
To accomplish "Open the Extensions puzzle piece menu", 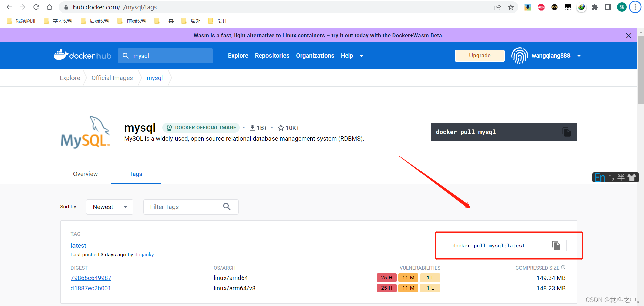I will tap(595, 7).
